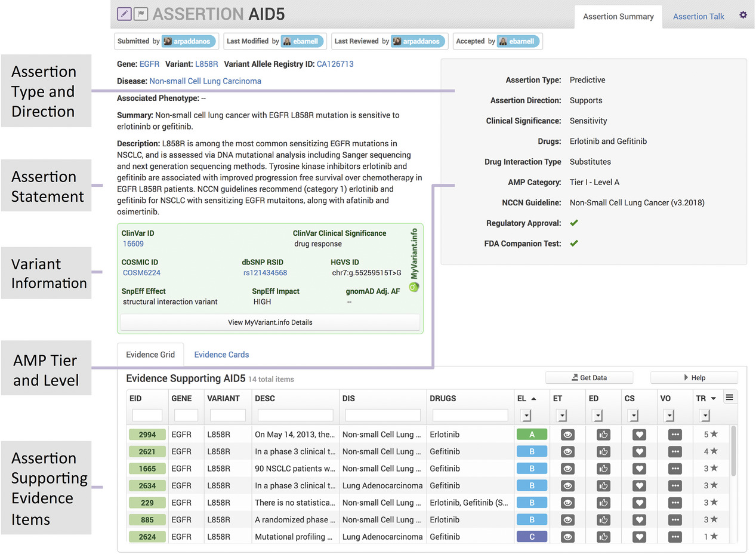This screenshot has height=554, width=756.
Task: Click the ellipsis icon in row 2634
Action: click(675, 486)
